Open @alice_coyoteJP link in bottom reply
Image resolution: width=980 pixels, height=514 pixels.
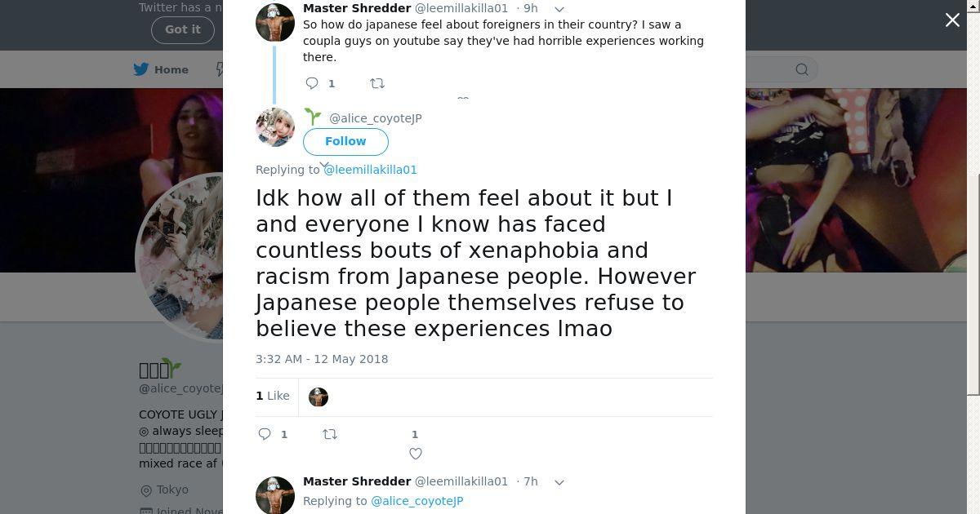417,501
